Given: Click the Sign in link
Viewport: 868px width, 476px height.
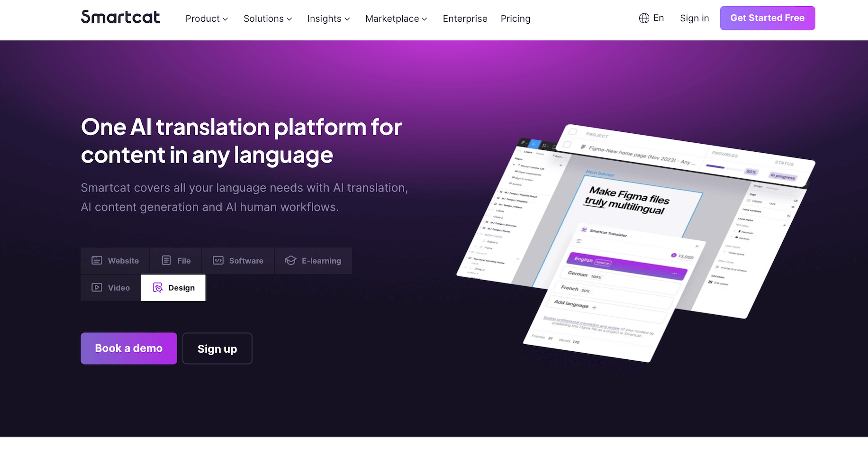Looking at the screenshot, I should [x=694, y=18].
